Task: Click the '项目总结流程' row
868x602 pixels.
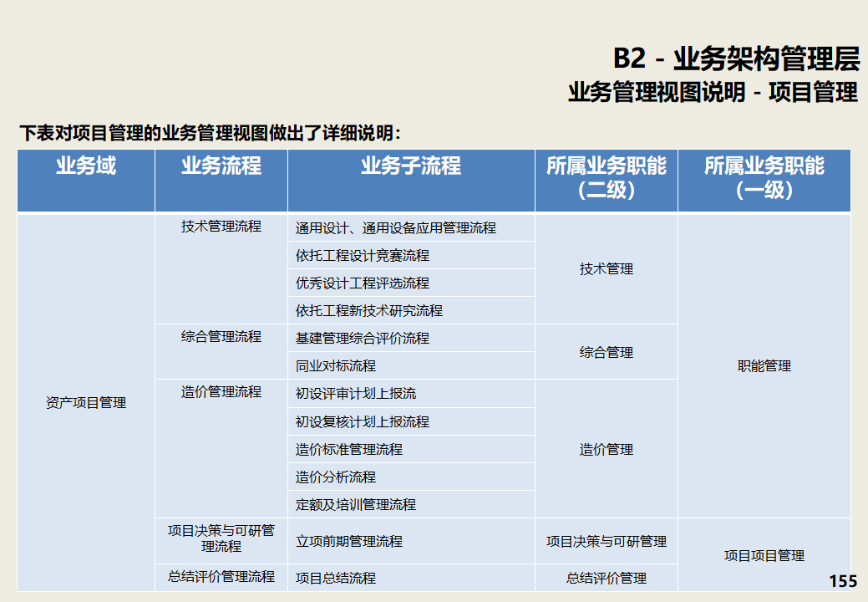Action: pyautogui.click(x=411, y=578)
